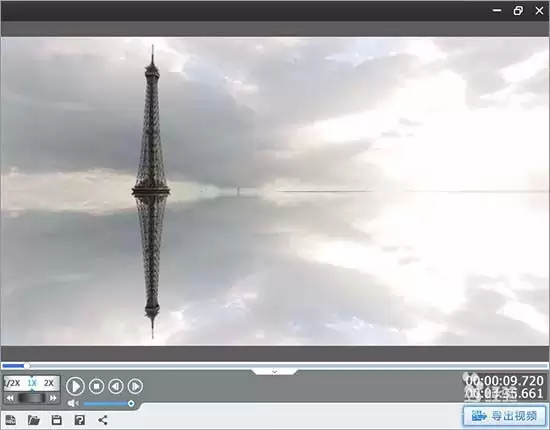The height and width of the screenshot is (430, 550).
Task: Step back one frame
Action: [116, 386]
